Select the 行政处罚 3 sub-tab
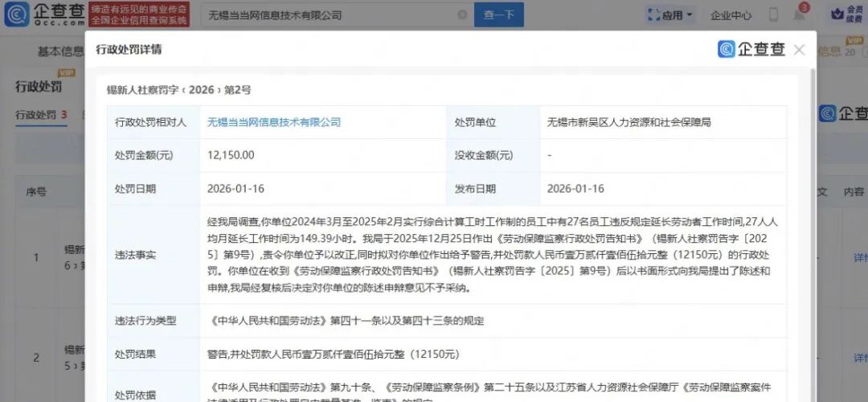Image resolution: width=868 pixels, height=402 pixels. point(41,115)
